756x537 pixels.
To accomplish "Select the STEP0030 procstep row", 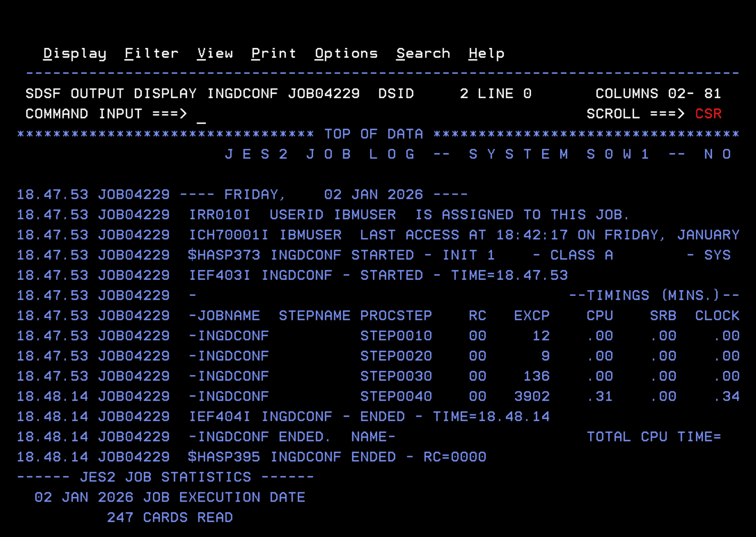I will pyautogui.click(x=396, y=376).
